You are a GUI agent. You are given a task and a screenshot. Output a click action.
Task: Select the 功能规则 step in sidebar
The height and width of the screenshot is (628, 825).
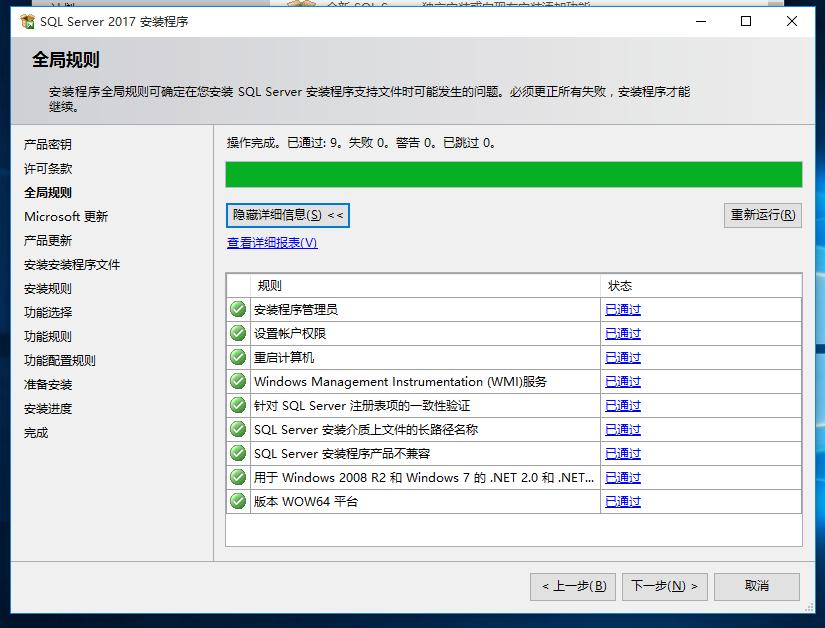point(48,337)
